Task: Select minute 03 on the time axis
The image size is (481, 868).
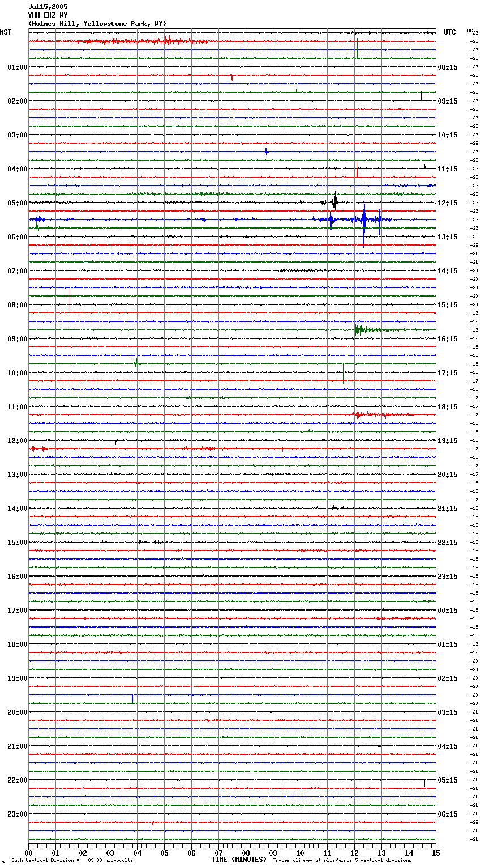Action: (x=110, y=853)
